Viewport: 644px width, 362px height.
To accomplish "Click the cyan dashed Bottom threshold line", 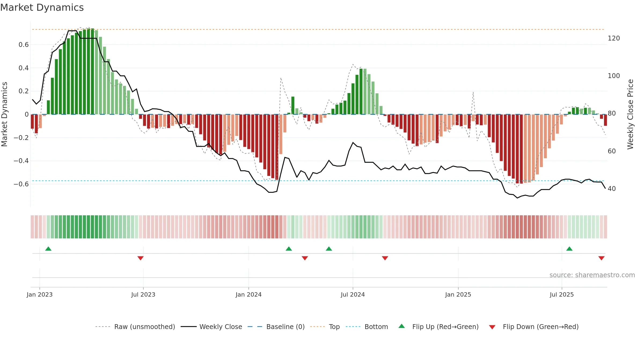I will (x=318, y=181).
